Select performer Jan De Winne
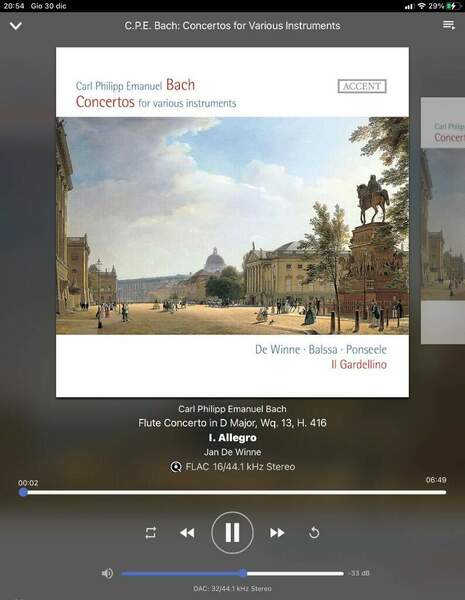Image resolution: width=465 pixels, height=600 pixels. tap(232, 452)
